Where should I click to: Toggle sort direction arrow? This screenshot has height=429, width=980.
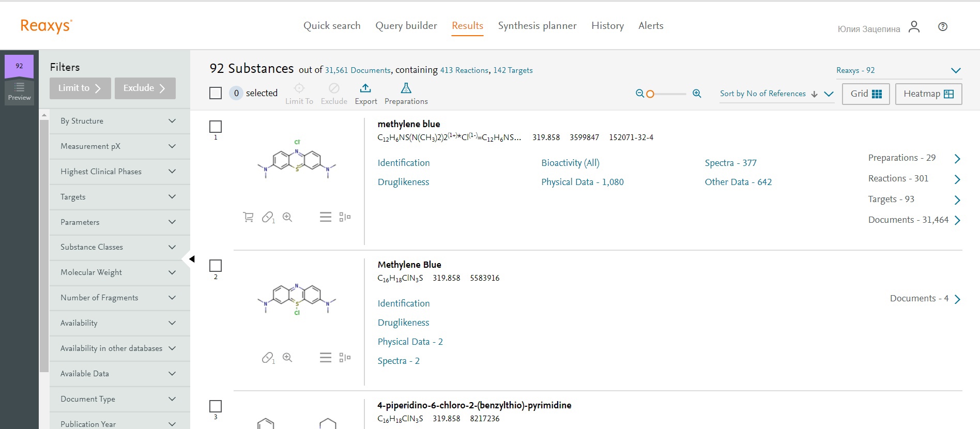[x=815, y=94]
